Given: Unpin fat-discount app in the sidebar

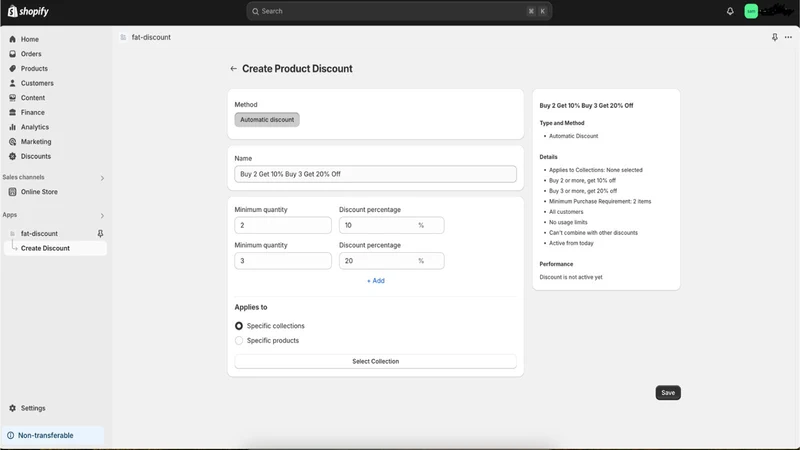Looking at the screenshot, I should (100, 233).
